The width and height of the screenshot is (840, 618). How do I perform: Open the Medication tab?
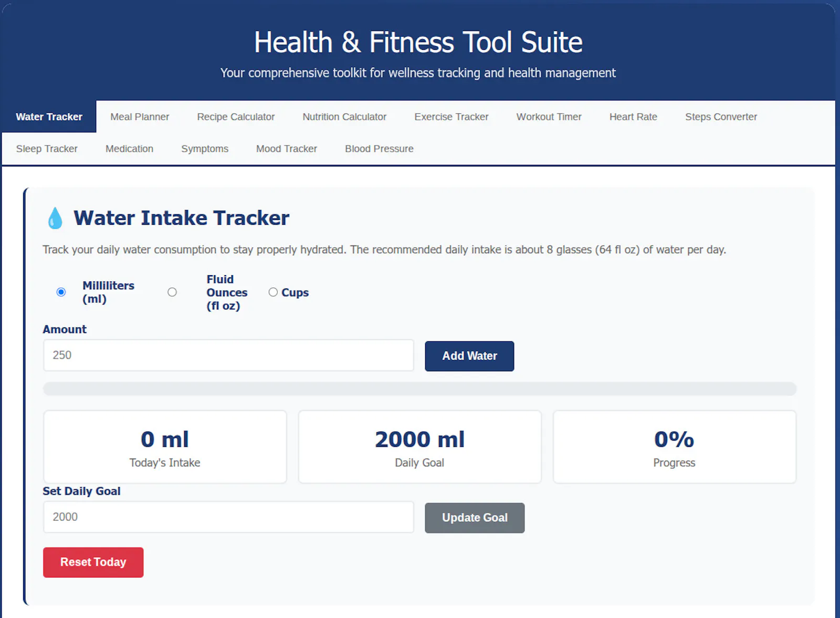(x=129, y=149)
